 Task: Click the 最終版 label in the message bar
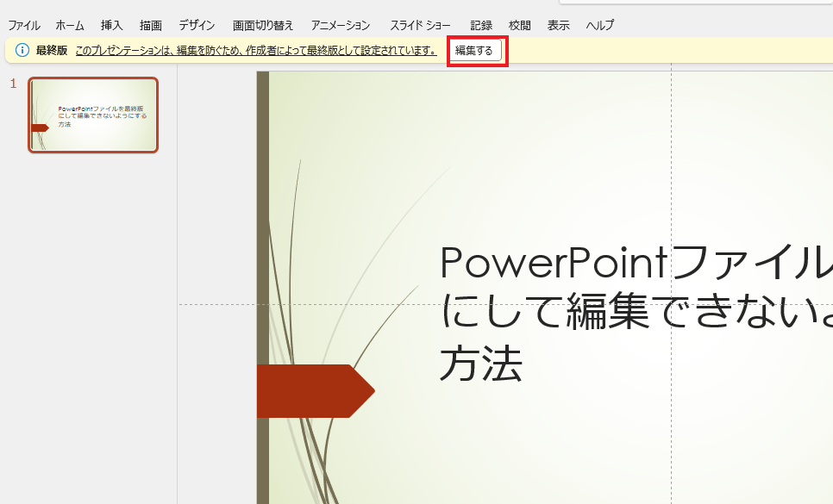pos(52,50)
